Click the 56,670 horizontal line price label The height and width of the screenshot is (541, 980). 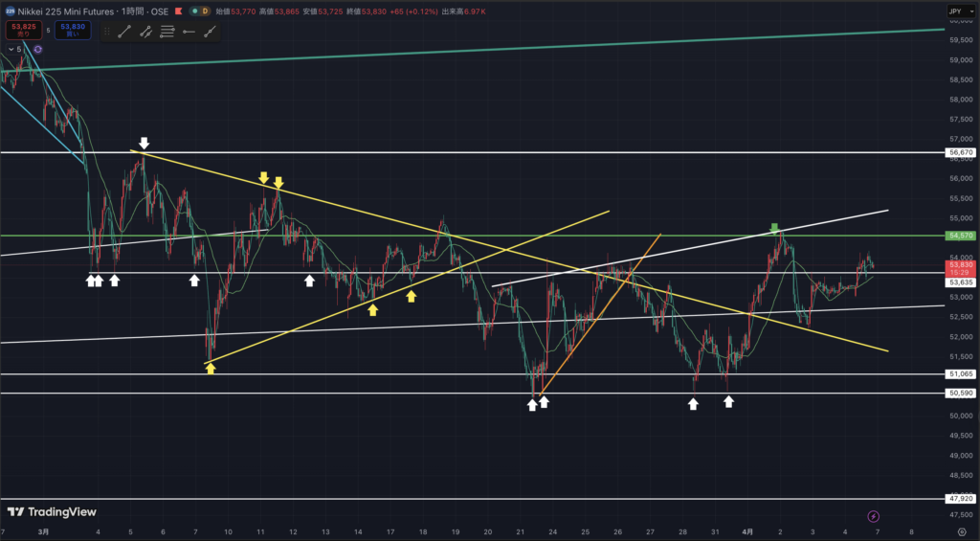[960, 152]
